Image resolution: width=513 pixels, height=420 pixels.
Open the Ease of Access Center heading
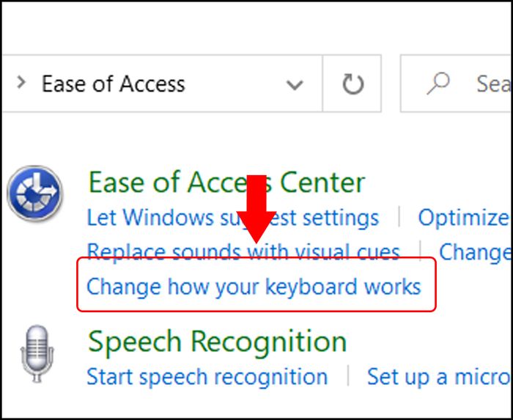[226, 182]
